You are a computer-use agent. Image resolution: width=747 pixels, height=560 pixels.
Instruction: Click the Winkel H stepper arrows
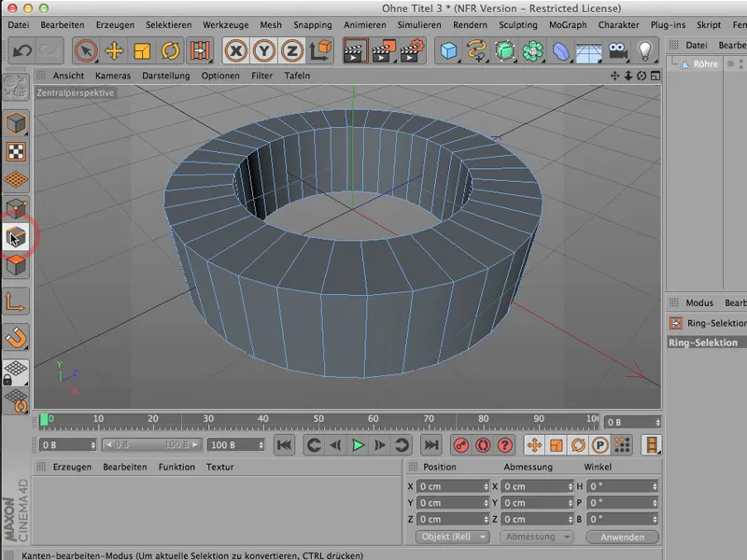[x=655, y=486]
